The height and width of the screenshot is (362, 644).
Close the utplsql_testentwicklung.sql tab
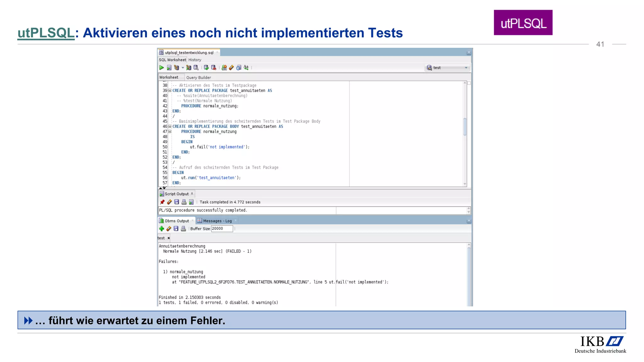point(217,52)
